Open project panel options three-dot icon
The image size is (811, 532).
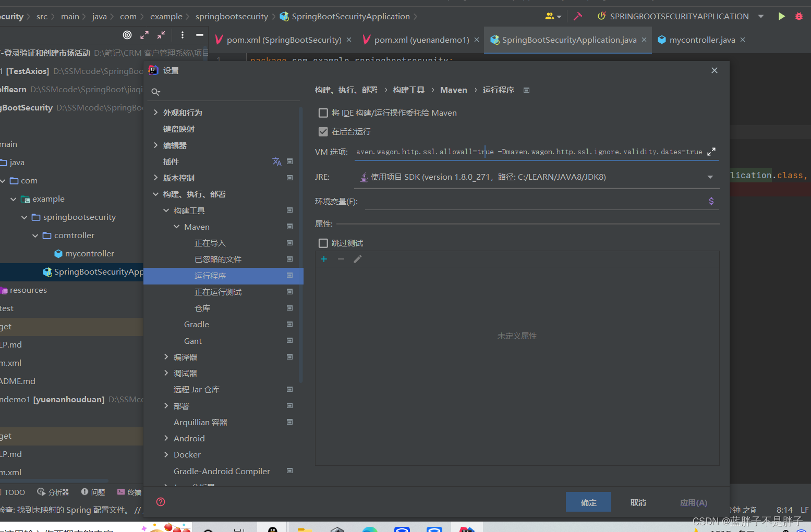pos(182,35)
